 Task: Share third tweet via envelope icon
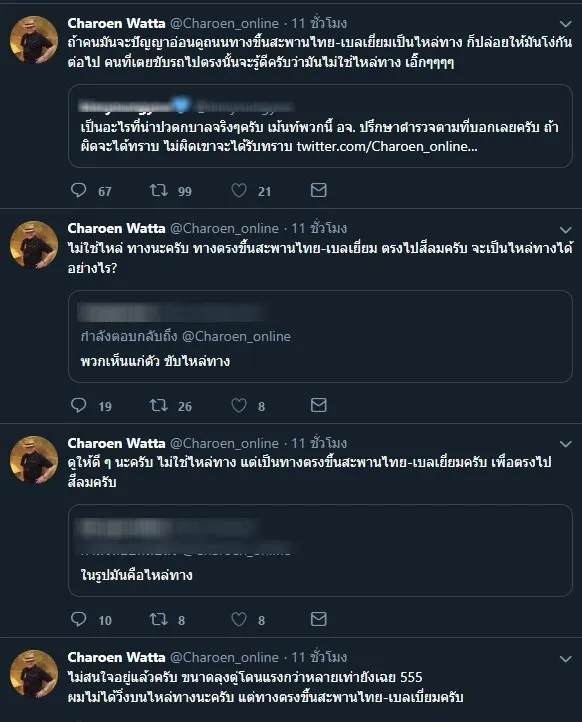[319, 619]
